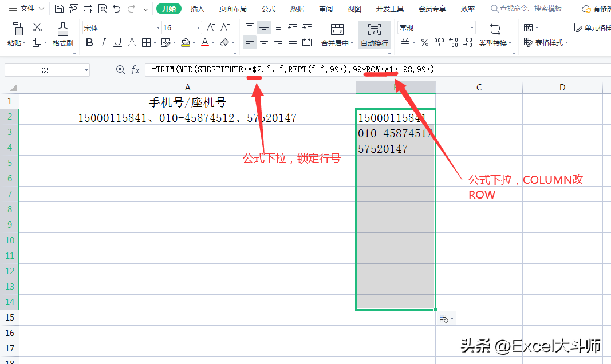Increase indent icon
Screen dimensions: 611x364
[307, 27]
